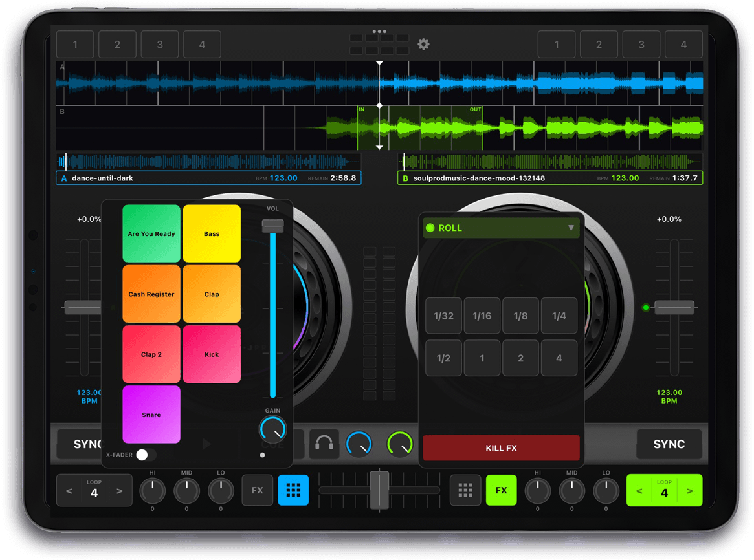Viewport: 754px width, 560px height.
Task: Open the blue sampler pads grid icon
Action: click(x=293, y=490)
